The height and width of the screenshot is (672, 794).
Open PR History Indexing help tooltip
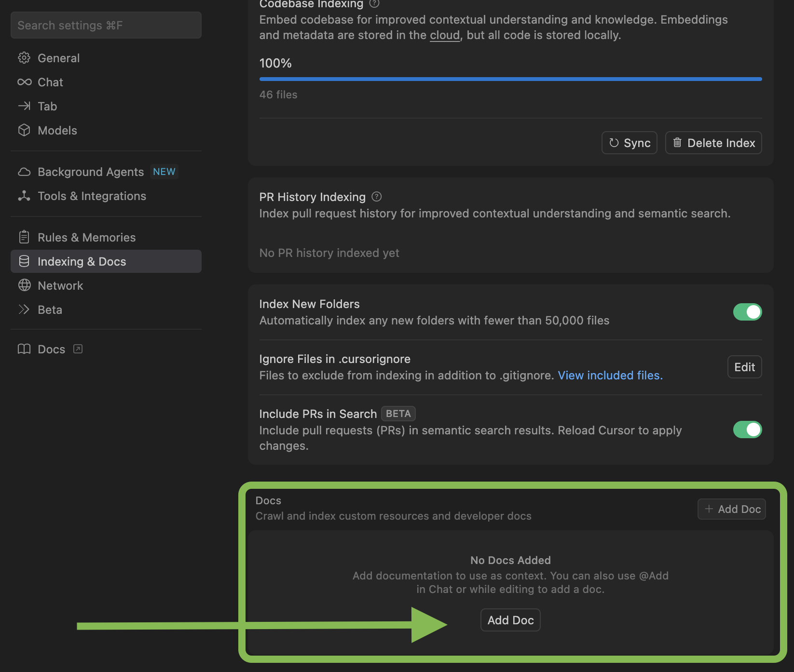[376, 197]
